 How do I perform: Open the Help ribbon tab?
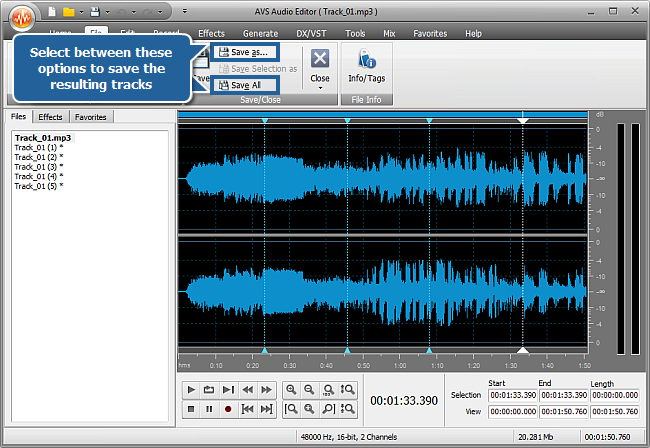point(473,34)
